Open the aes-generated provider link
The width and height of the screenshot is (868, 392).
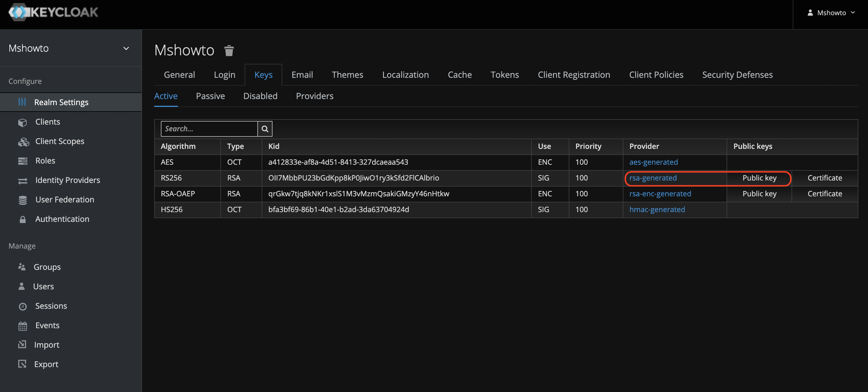click(653, 162)
